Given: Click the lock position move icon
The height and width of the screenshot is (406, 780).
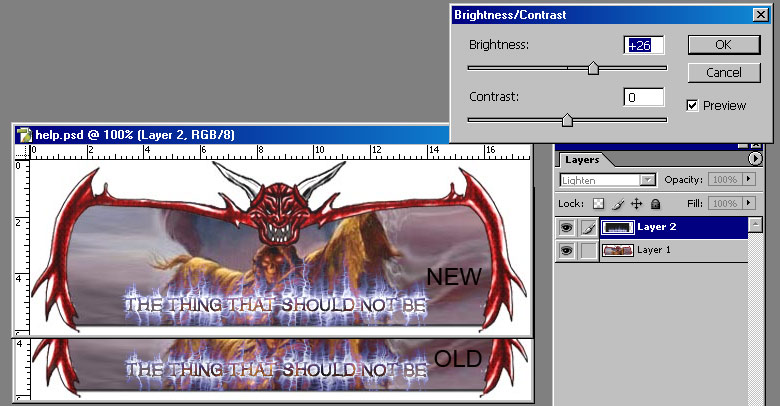Looking at the screenshot, I should point(637,204).
